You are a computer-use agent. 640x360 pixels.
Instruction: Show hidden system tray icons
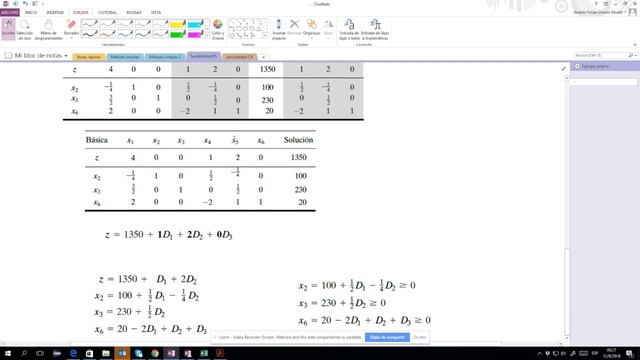539,353
